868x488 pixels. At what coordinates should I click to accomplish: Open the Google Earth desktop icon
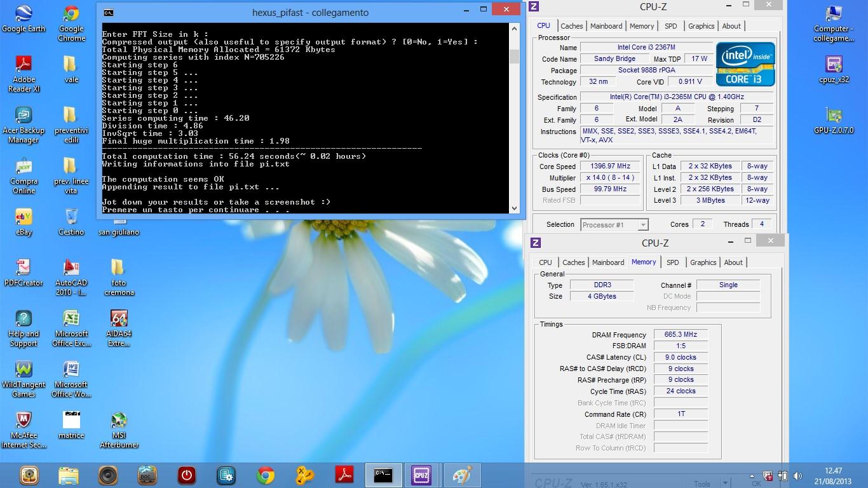[24, 18]
